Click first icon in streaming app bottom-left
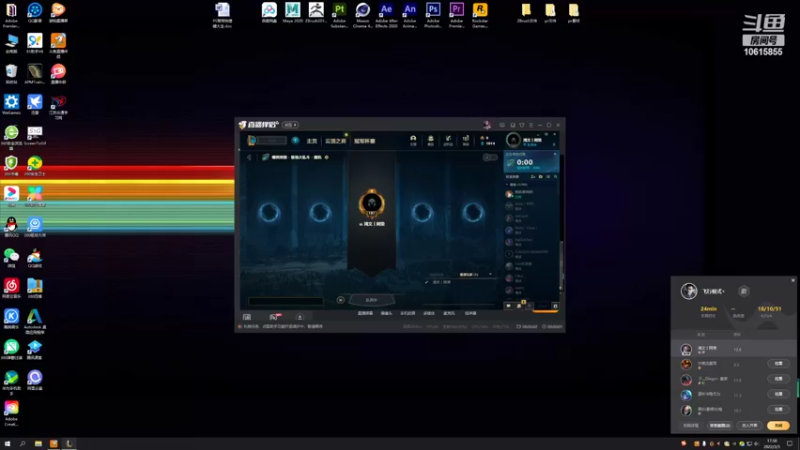This screenshot has width=800, height=450. coord(247,317)
